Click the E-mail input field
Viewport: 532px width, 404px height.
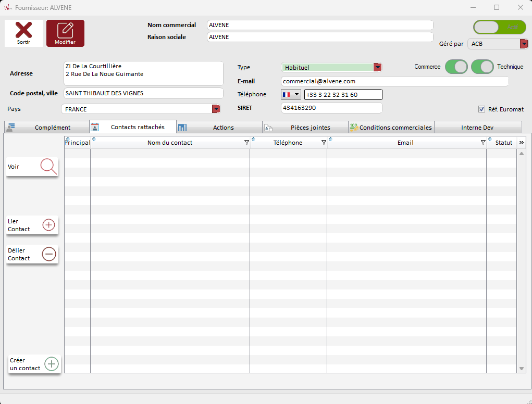(394, 81)
